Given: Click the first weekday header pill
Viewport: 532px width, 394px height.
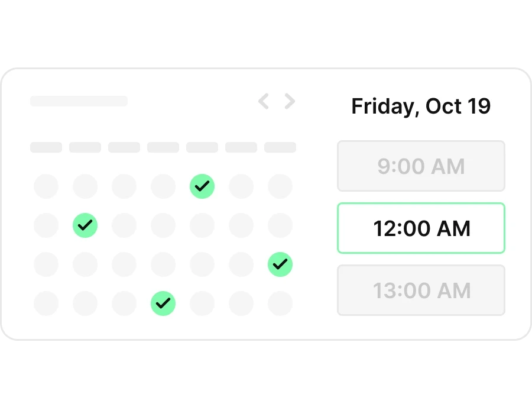Looking at the screenshot, I should pyautogui.click(x=46, y=147).
